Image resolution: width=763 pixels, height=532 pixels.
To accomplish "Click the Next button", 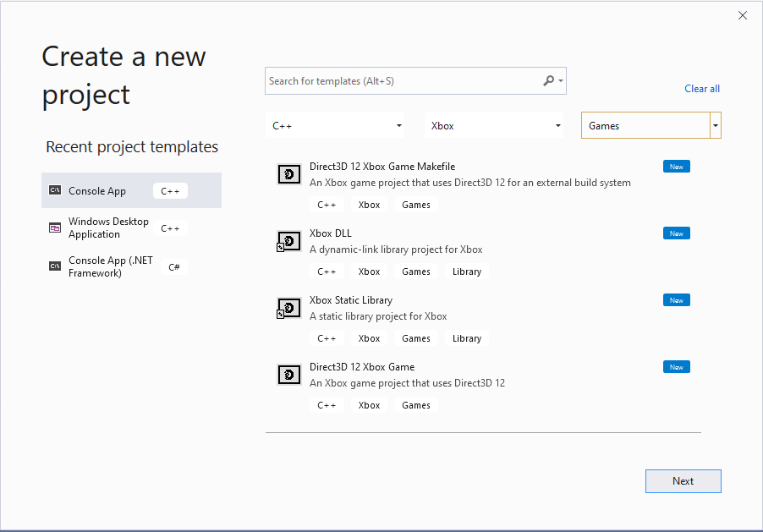I will tap(683, 481).
